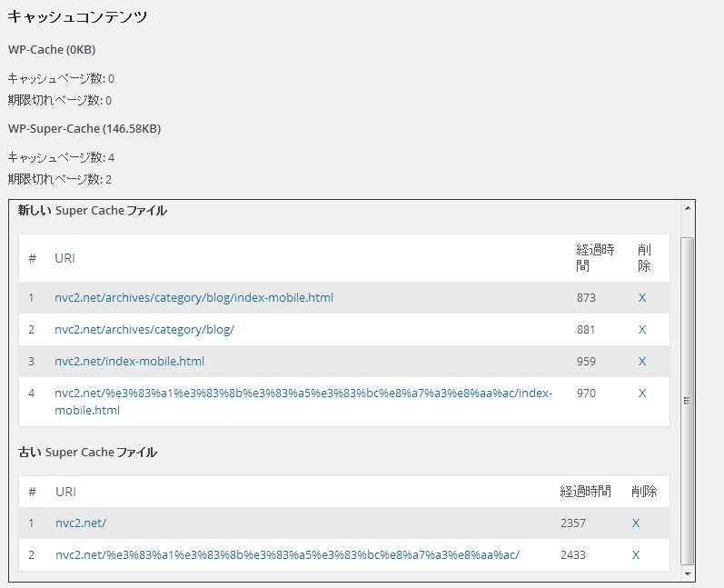
Task: Open the old cache encoded URI link
Action: point(287,554)
